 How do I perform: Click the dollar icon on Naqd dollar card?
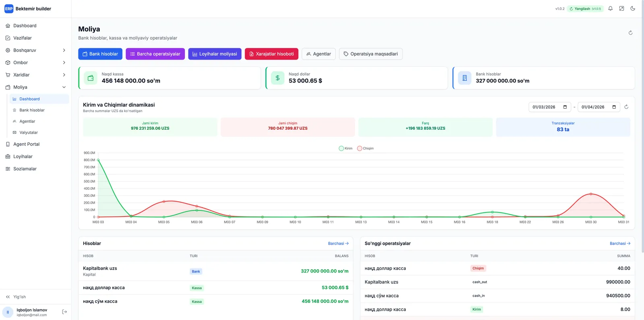(278, 78)
